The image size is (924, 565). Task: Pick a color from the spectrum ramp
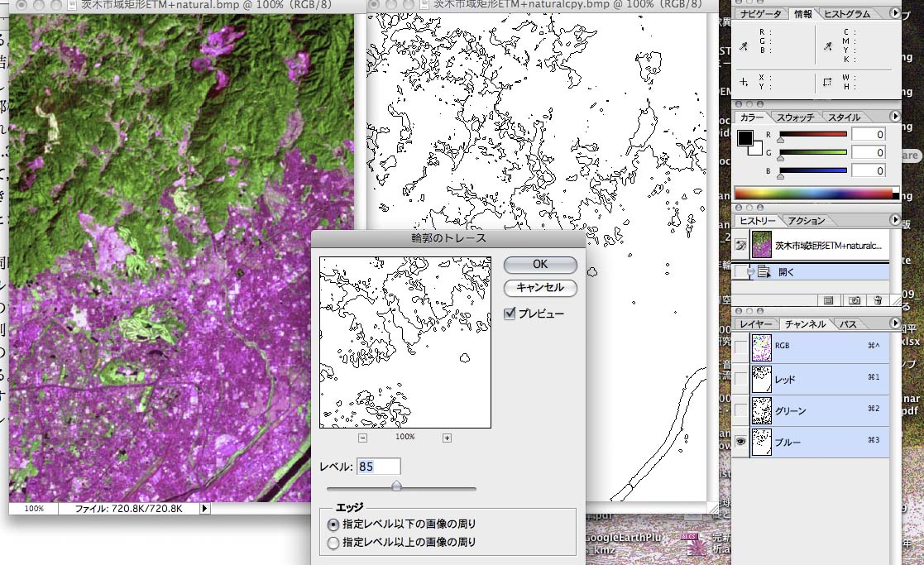pyautogui.click(x=813, y=194)
